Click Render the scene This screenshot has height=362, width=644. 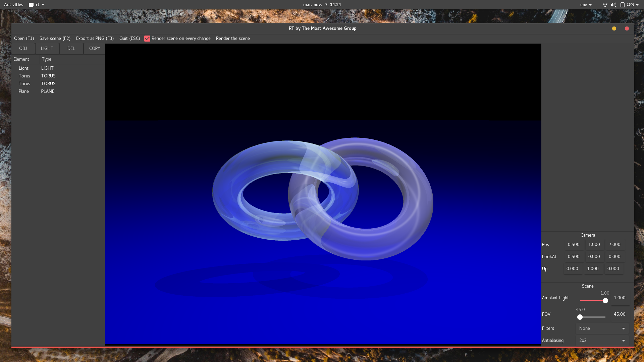click(233, 39)
